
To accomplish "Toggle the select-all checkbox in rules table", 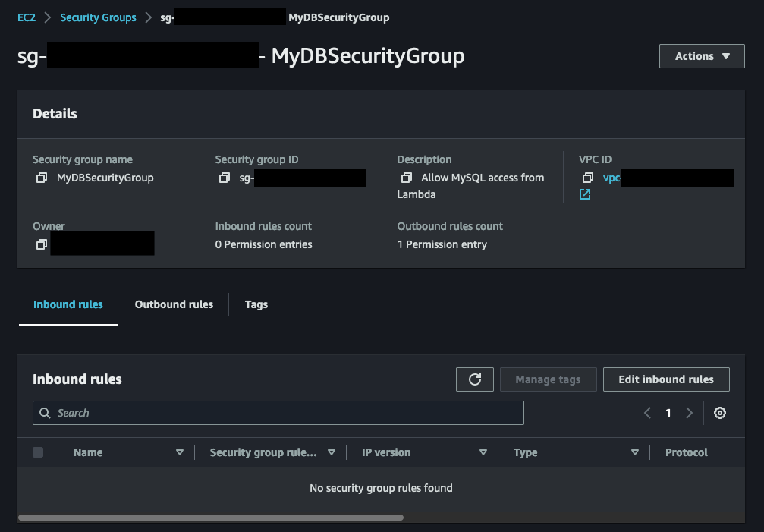I will pyautogui.click(x=37, y=452).
